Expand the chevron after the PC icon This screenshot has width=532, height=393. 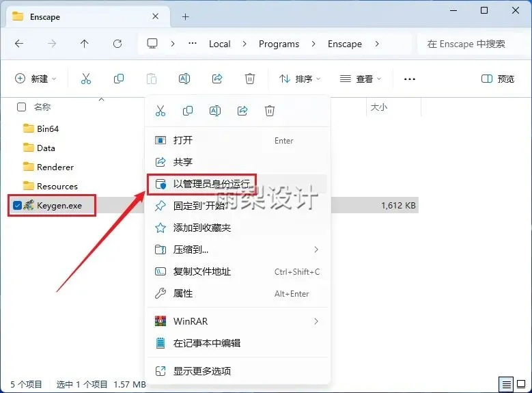pos(173,44)
